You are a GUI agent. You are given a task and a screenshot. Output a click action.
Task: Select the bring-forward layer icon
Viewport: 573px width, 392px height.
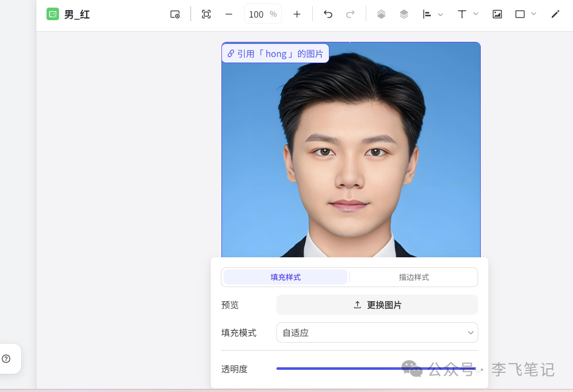pos(382,14)
